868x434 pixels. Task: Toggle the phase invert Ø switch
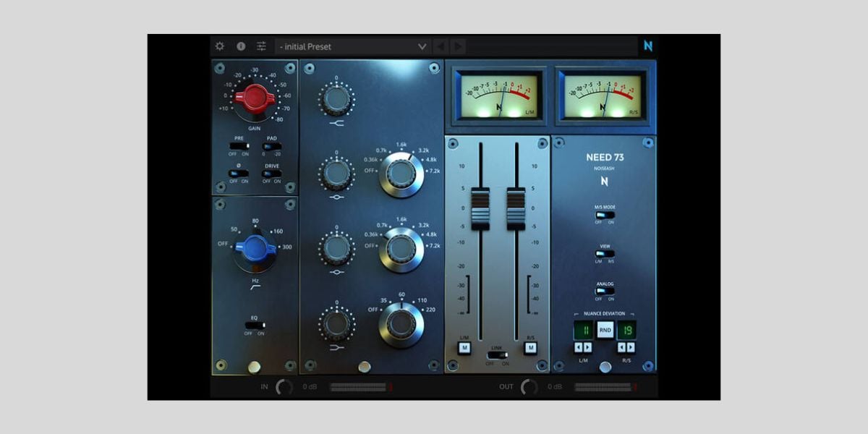pos(239,174)
